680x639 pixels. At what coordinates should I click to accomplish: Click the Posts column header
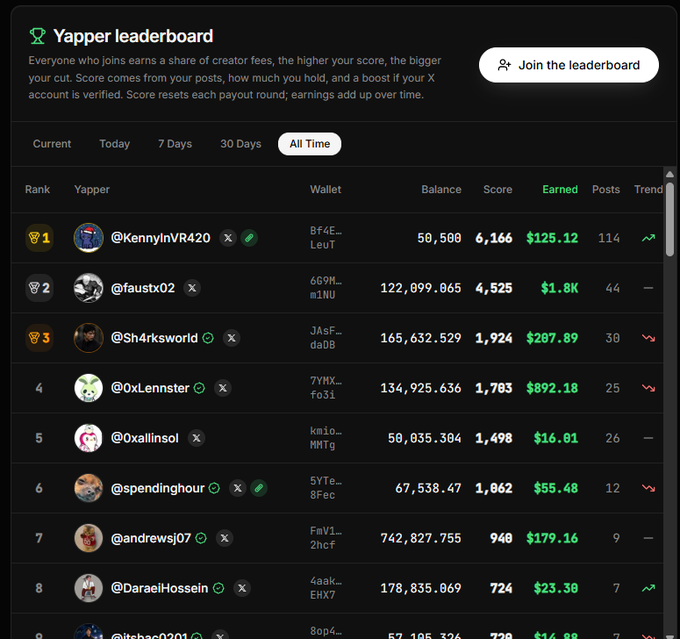606,190
